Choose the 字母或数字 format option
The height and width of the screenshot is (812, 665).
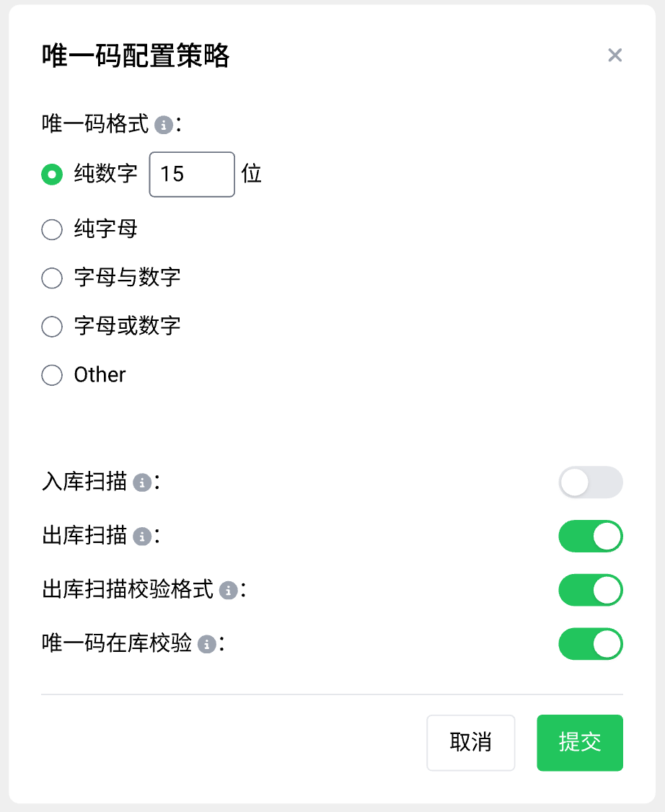tap(52, 327)
